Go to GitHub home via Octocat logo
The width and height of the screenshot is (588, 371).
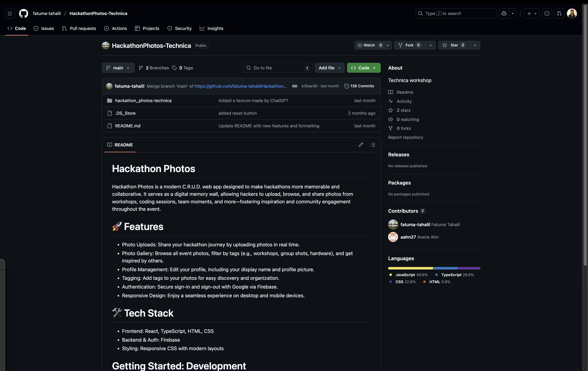[24, 13]
